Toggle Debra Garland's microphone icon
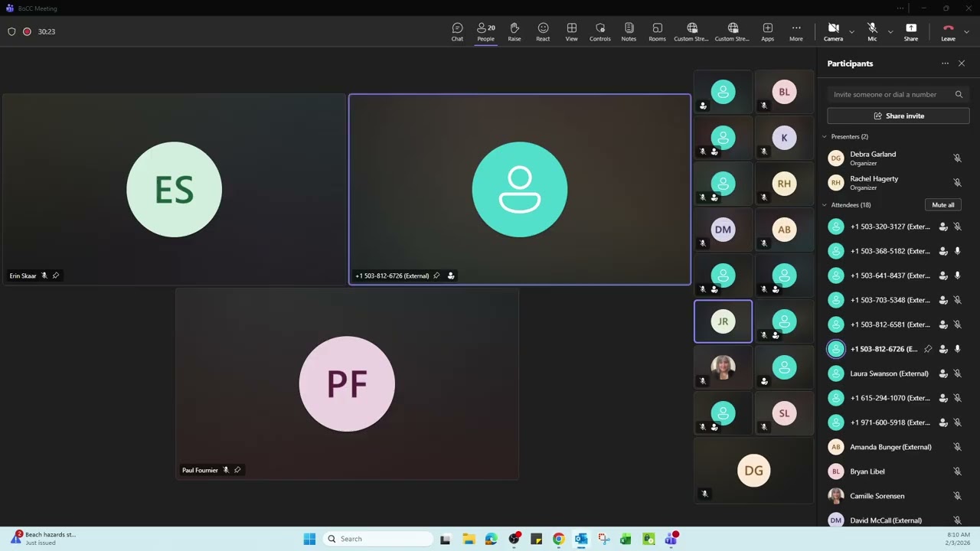This screenshot has height=551, width=980. [x=957, y=158]
